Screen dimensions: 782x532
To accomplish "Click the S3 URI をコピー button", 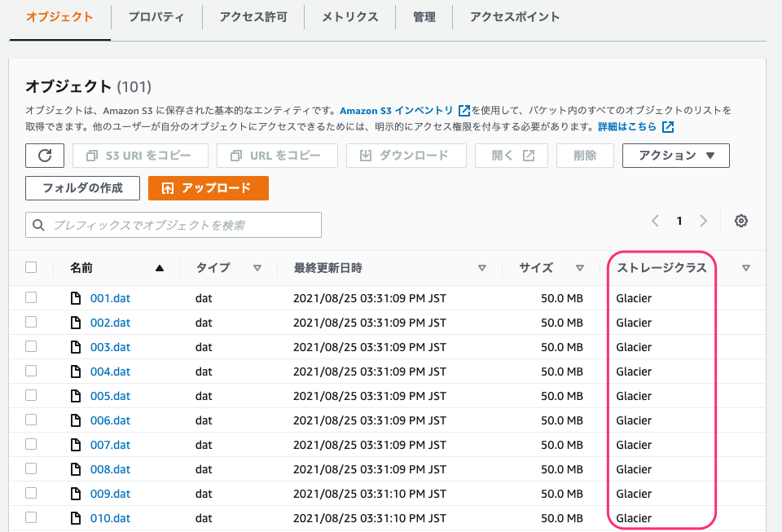I will coord(140,156).
